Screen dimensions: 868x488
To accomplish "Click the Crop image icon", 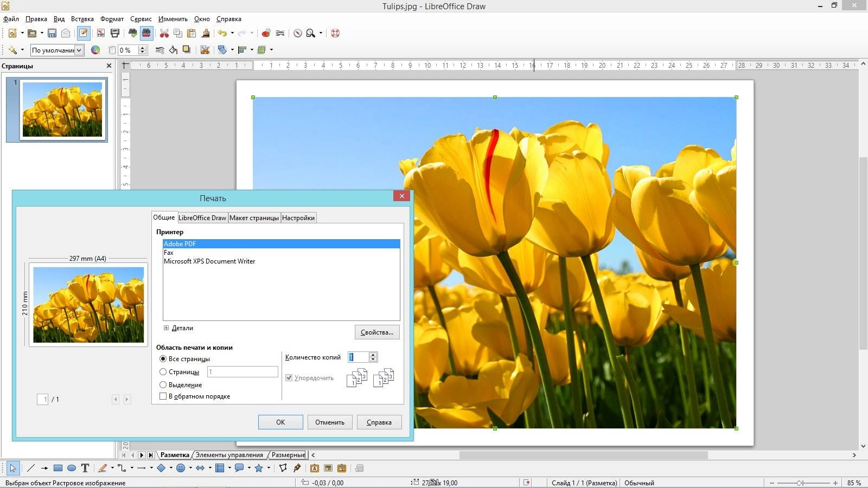I will click(205, 50).
